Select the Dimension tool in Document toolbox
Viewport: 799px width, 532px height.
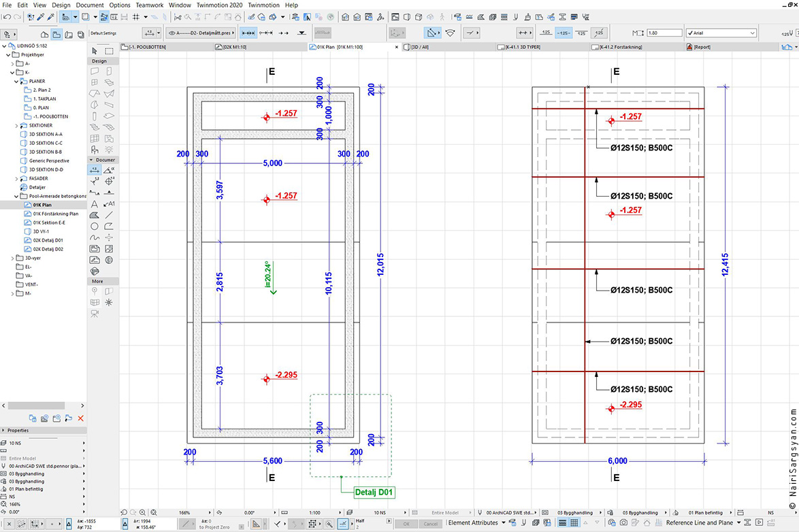click(x=95, y=170)
